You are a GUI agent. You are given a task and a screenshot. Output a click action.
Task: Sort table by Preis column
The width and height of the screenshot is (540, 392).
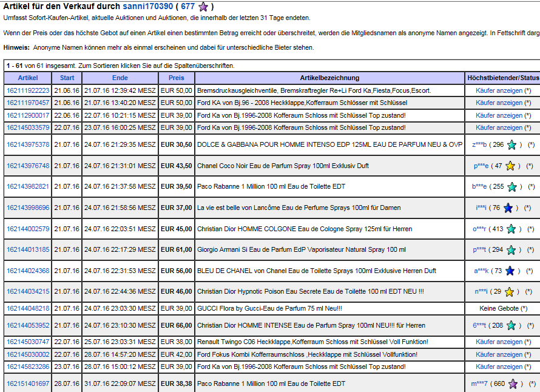click(x=177, y=78)
